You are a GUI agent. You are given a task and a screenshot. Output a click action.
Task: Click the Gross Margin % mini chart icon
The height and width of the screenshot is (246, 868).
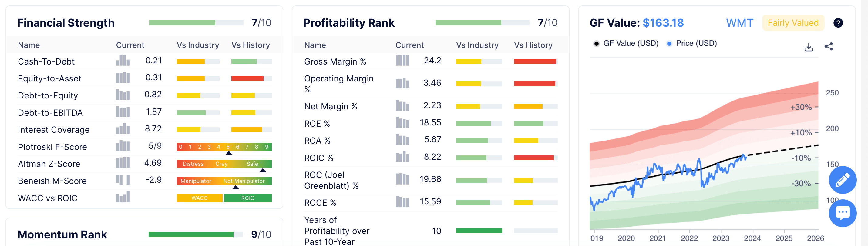(402, 61)
